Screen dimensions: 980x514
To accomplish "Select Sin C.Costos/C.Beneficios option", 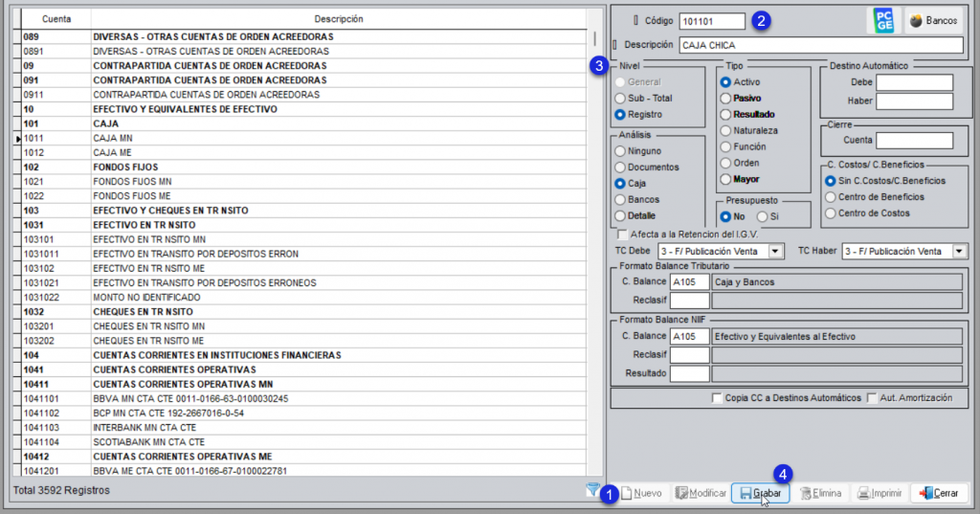I will (x=831, y=181).
